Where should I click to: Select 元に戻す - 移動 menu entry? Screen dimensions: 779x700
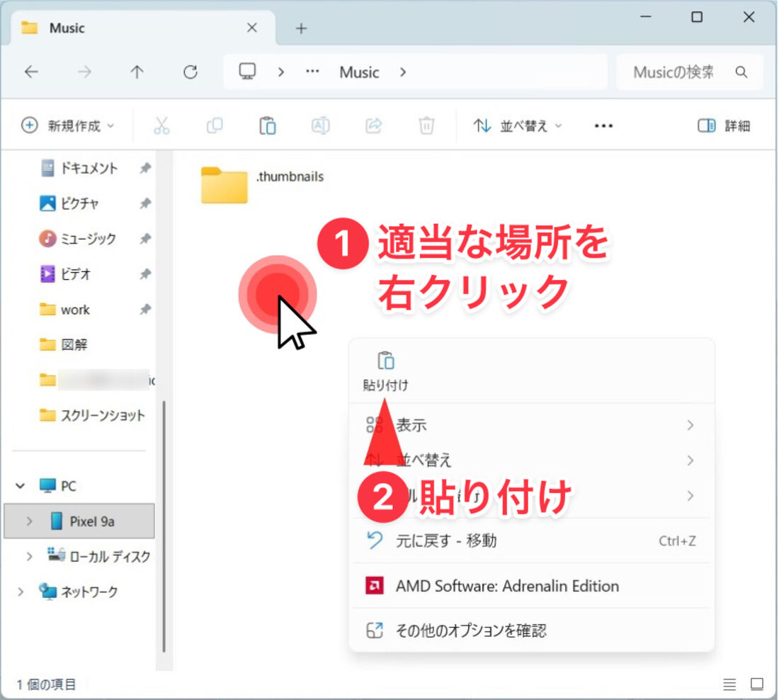click(532, 541)
